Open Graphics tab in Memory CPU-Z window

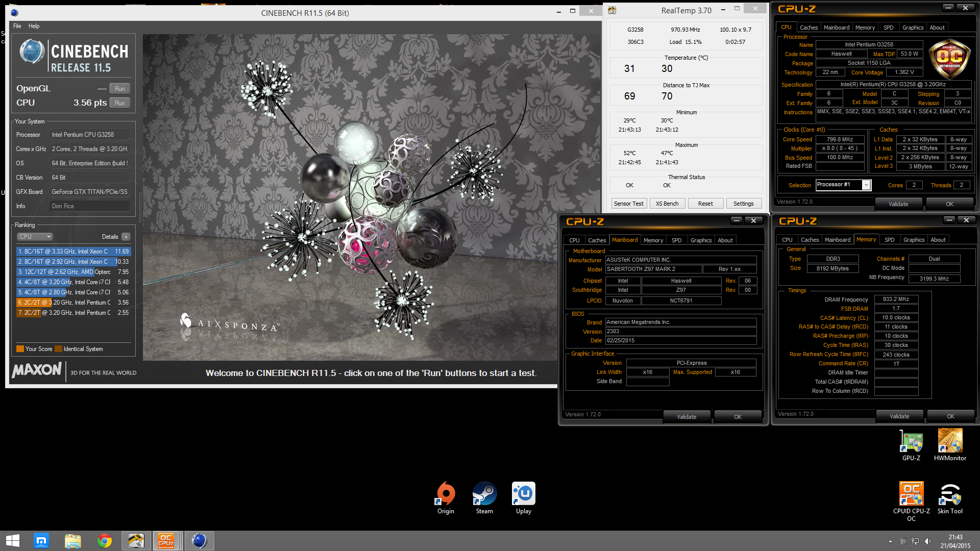tap(914, 240)
